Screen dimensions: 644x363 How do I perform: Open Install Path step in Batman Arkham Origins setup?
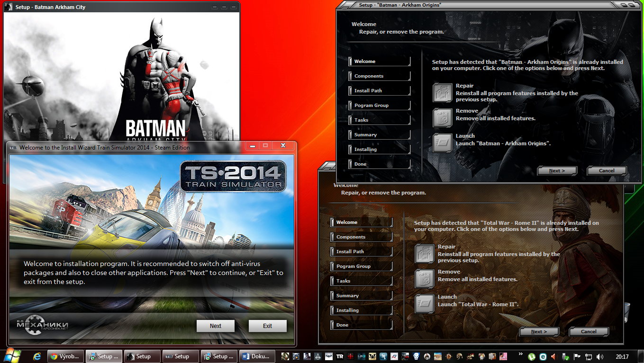coord(379,91)
